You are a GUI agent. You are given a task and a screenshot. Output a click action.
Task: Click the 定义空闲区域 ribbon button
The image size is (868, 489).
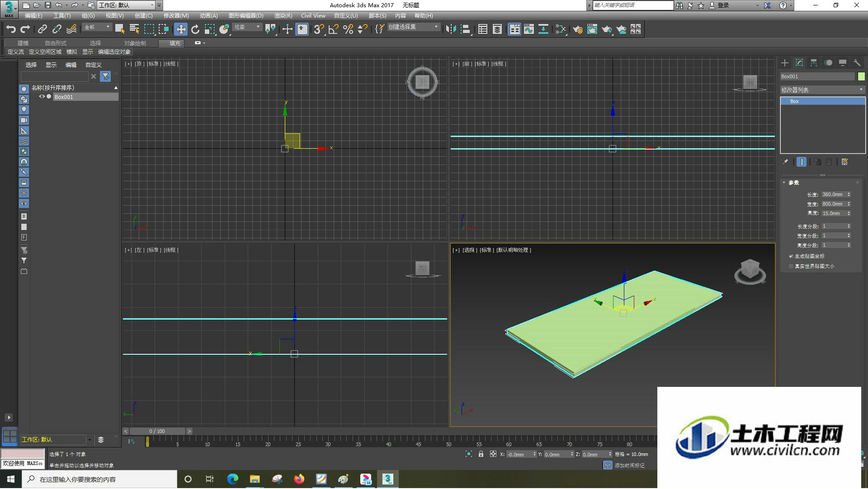click(x=45, y=52)
